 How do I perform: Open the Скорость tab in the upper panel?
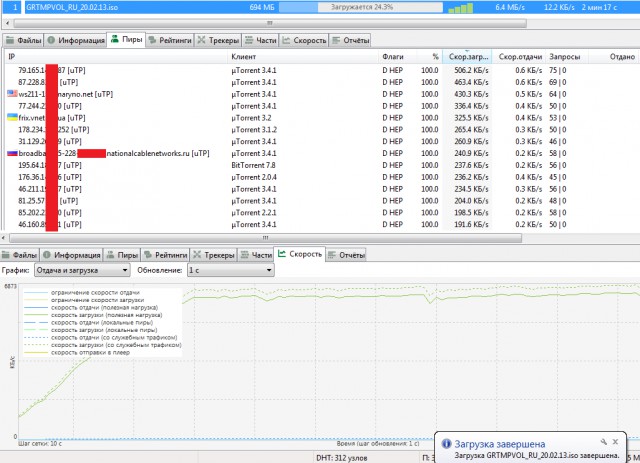304,40
